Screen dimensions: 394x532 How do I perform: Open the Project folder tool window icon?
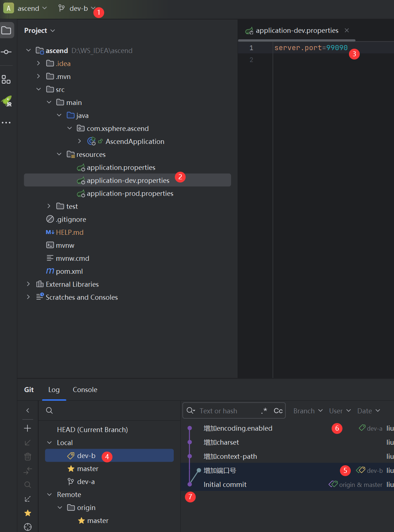tap(6, 30)
